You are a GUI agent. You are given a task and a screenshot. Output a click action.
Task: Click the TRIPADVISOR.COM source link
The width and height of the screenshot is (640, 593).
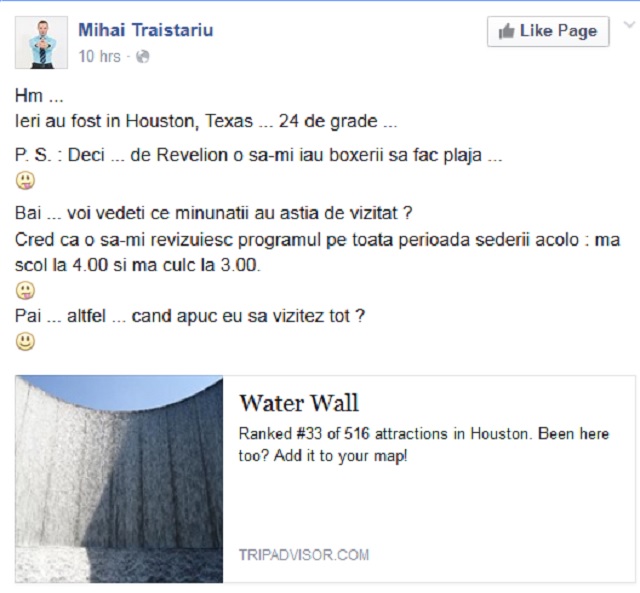pos(304,555)
